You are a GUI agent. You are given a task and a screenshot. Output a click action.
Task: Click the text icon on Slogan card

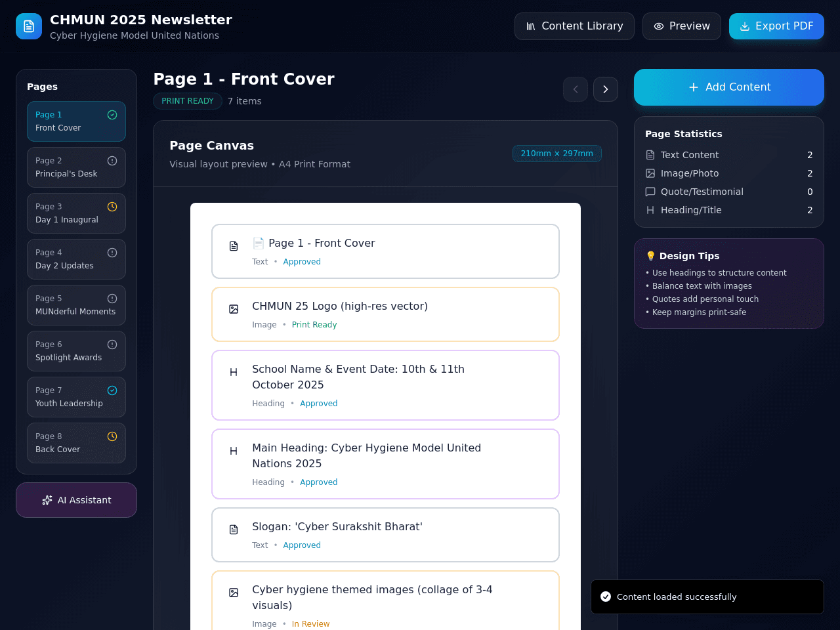point(234,530)
